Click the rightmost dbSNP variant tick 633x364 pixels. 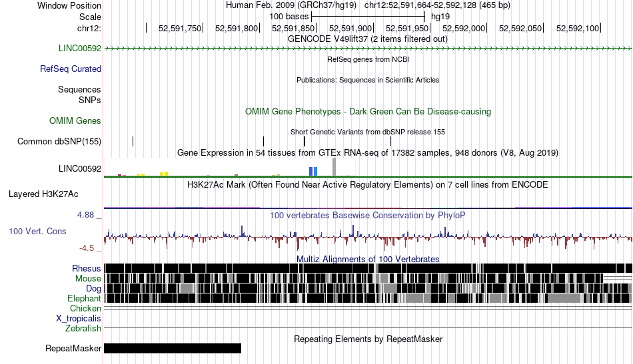pyautogui.click(x=390, y=142)
